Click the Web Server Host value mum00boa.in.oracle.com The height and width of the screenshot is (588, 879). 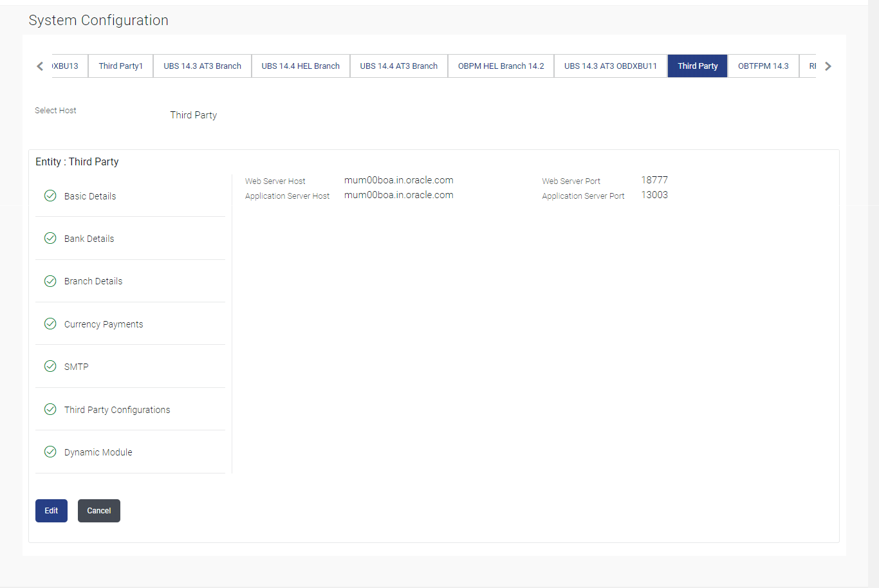tap(399, 180)
